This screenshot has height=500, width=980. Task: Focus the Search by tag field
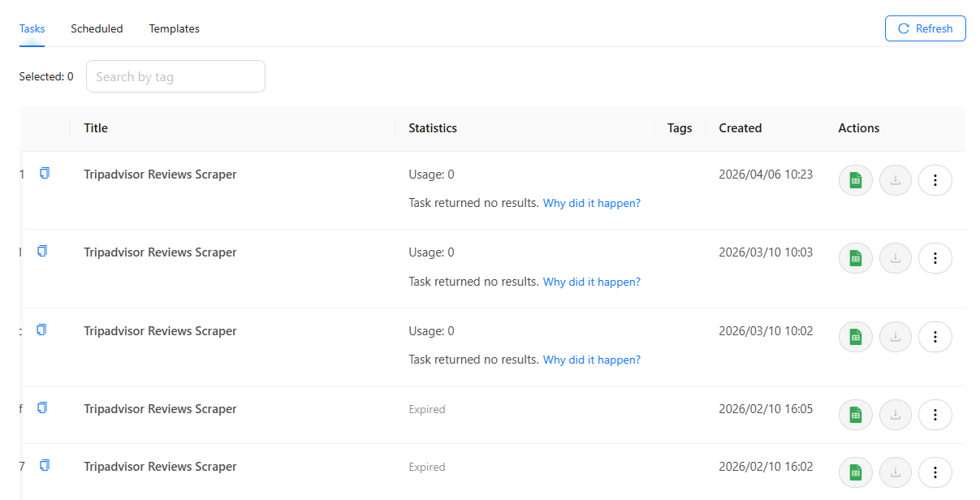point(175,76)
